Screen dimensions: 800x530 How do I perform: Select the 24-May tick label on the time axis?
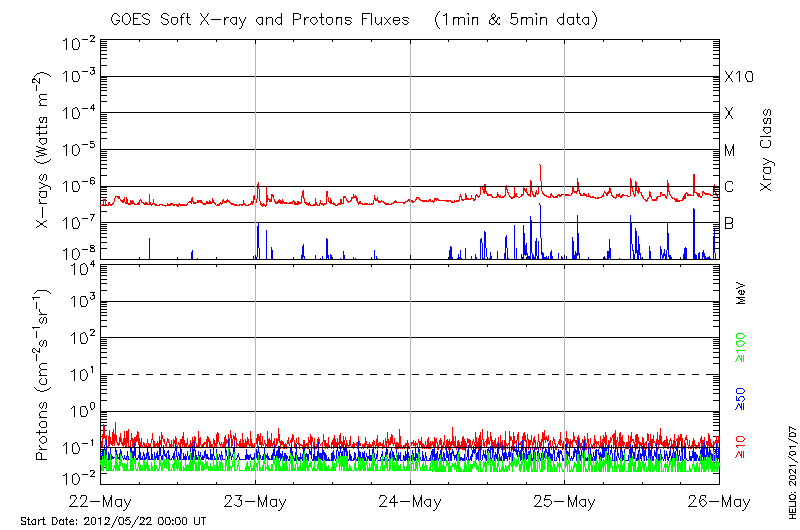coord(410,501)
